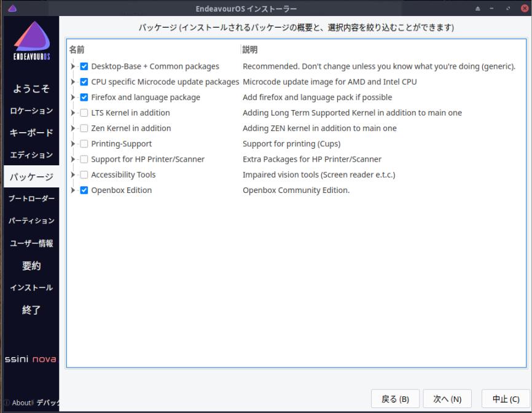Uncheck CPU specific Microcode update packages
This screenshot has height=413, width=532.
point(84,82)
